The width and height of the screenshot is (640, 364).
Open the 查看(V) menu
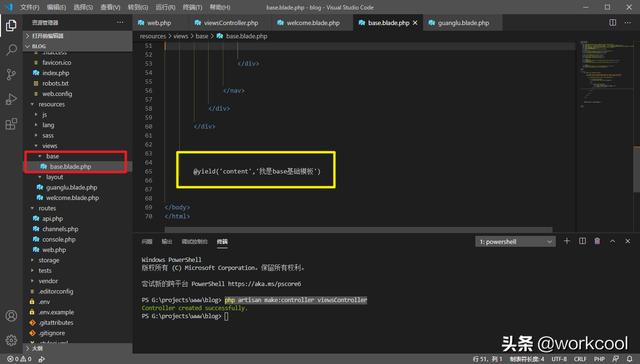(110, 7)
